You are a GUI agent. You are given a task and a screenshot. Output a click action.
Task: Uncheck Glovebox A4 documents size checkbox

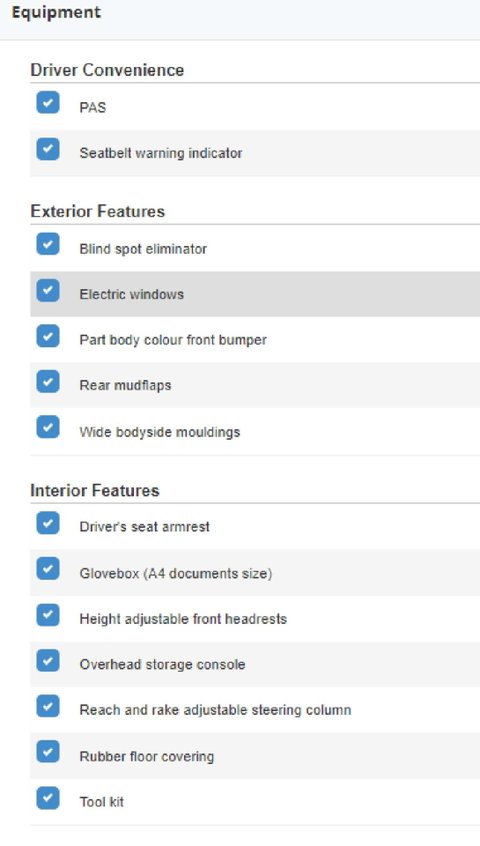48,568
